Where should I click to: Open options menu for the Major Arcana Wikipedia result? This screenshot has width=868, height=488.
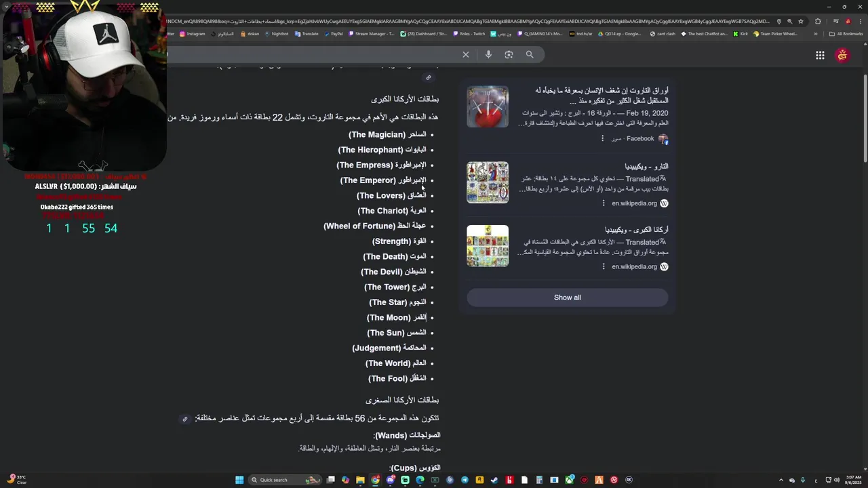coord(603,266)
